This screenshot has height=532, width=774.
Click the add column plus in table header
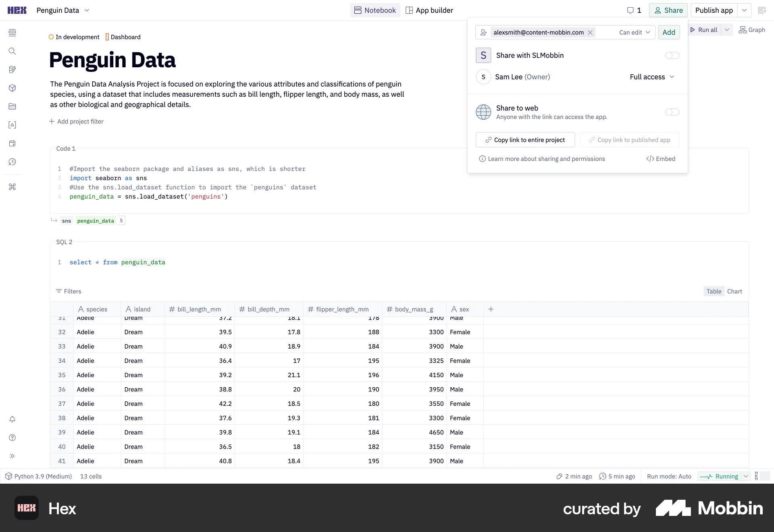[x=491, y=309]
